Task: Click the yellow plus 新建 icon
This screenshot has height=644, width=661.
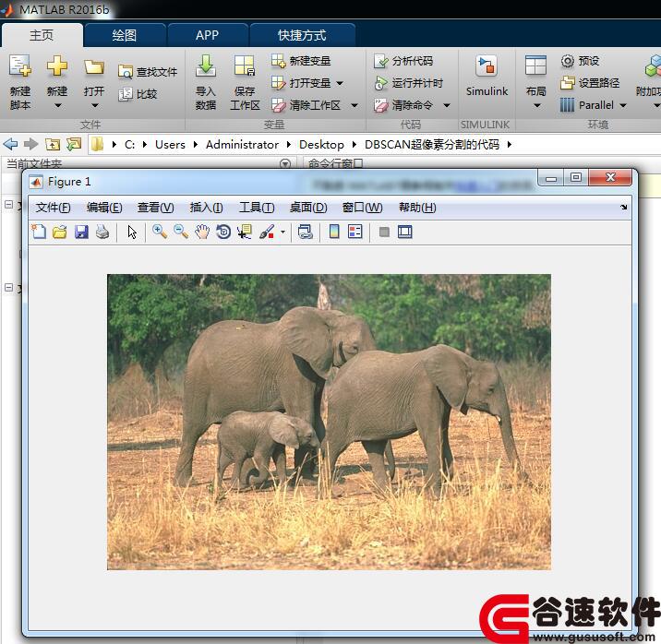Action: 57,66
